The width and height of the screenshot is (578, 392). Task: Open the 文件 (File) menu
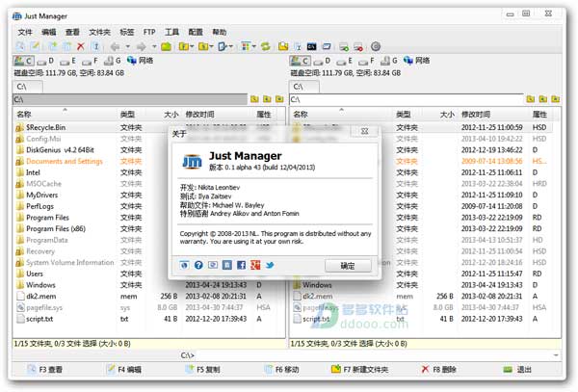pyautogui.click(x=25, y=32)
